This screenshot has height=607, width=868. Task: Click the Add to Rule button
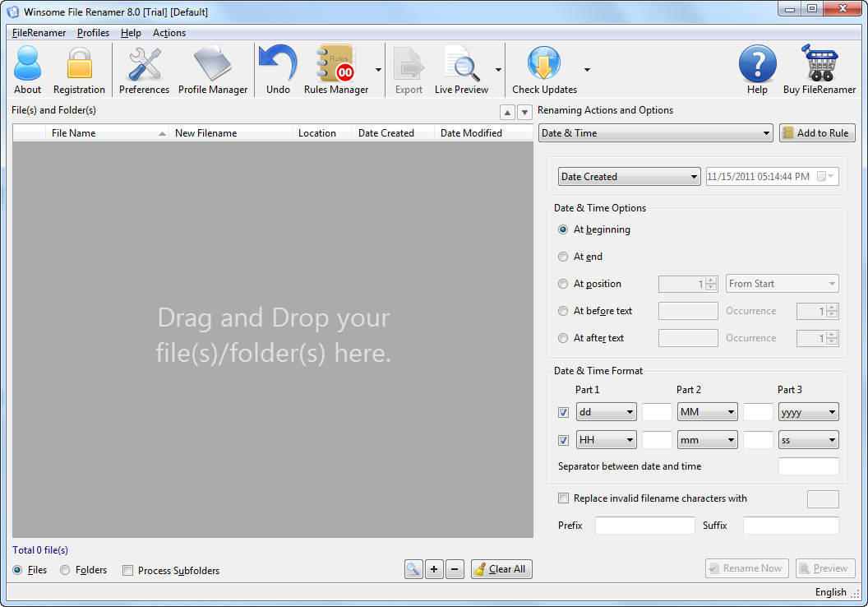tap(817, 133)
